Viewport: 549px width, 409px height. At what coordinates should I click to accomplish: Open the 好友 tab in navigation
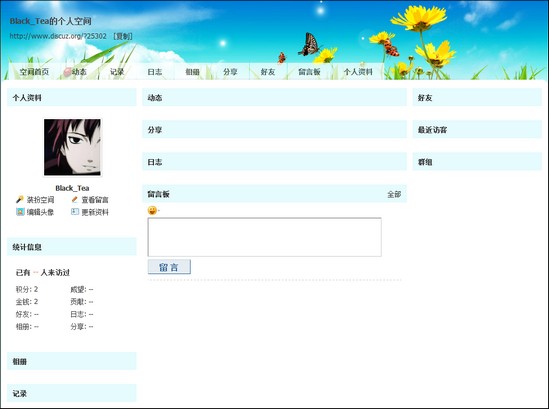(x=268, y=72)
